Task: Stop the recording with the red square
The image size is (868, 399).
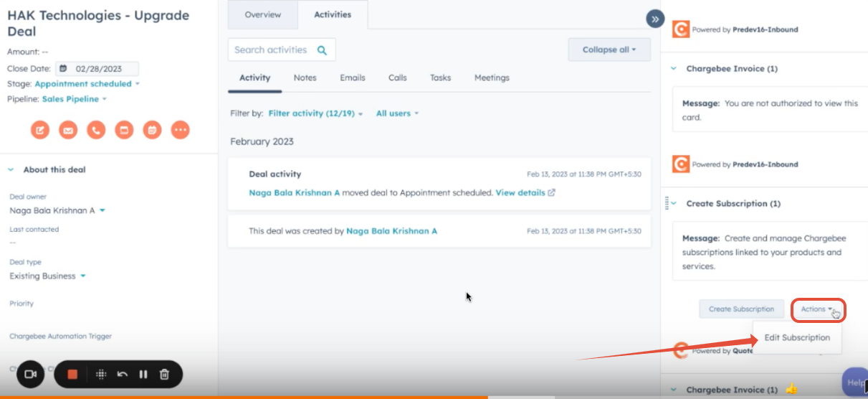Action: tap(72, 374)
